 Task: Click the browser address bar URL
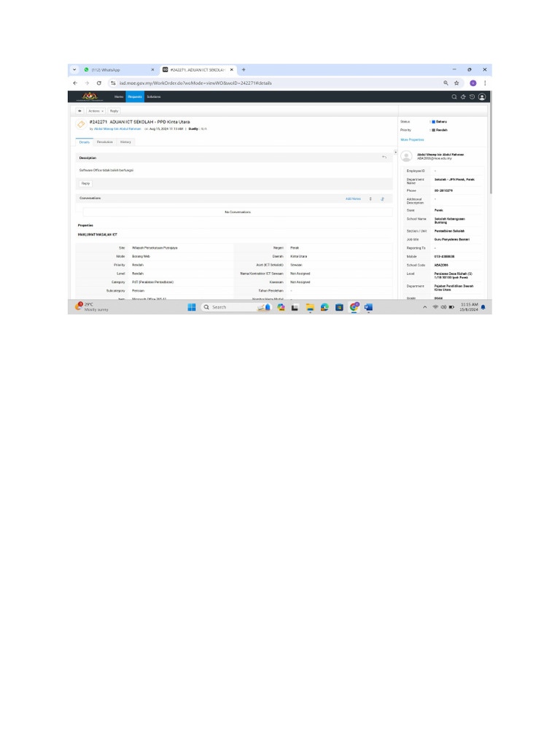click(x=195, y=83)
